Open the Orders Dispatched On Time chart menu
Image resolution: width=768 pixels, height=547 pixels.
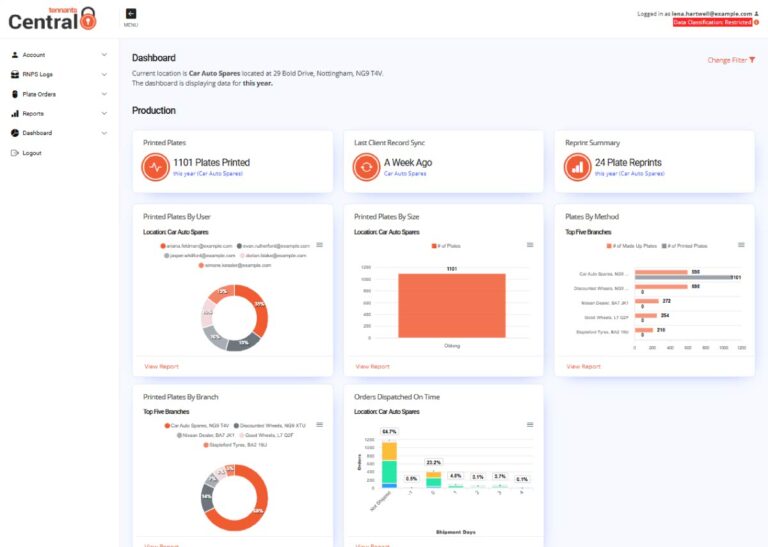tap(530, 425)
